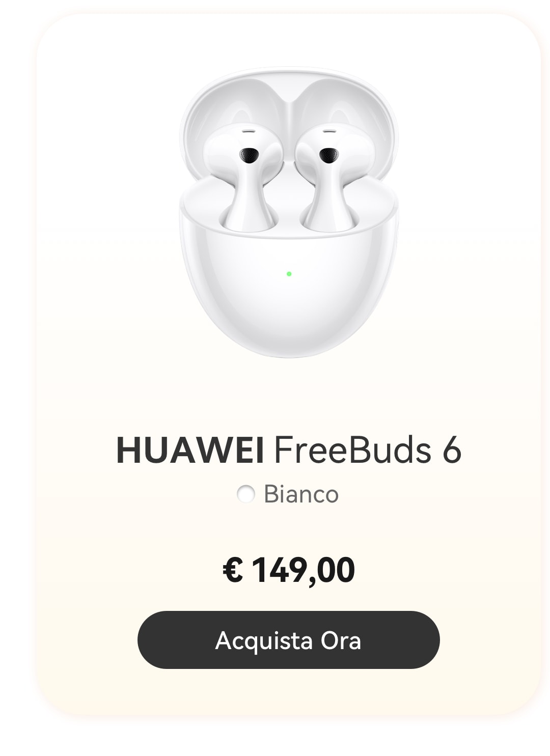This screenshot has height=756, width=550.
Task: Click the word Acquista on dark button
Action: [264, 641]
